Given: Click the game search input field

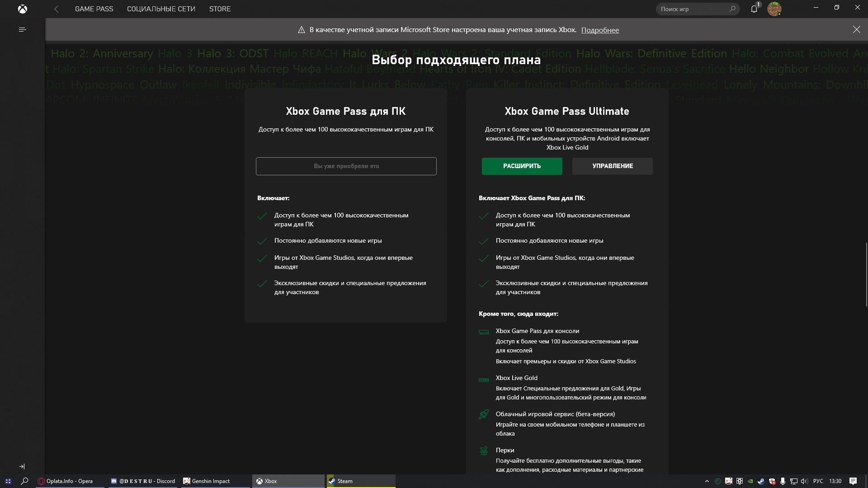Looking at the screenshot, I should click(x=692, y=9).
